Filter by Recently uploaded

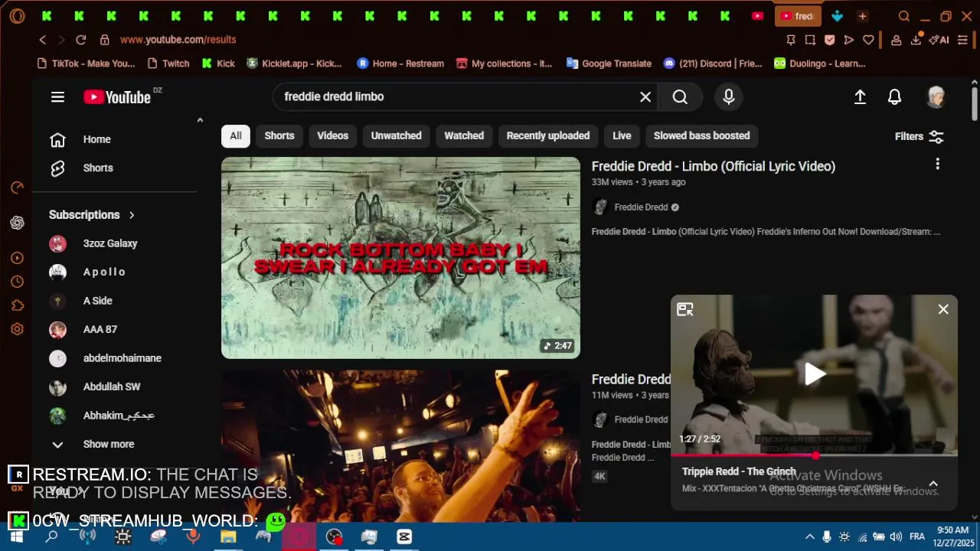pos(548,135)
